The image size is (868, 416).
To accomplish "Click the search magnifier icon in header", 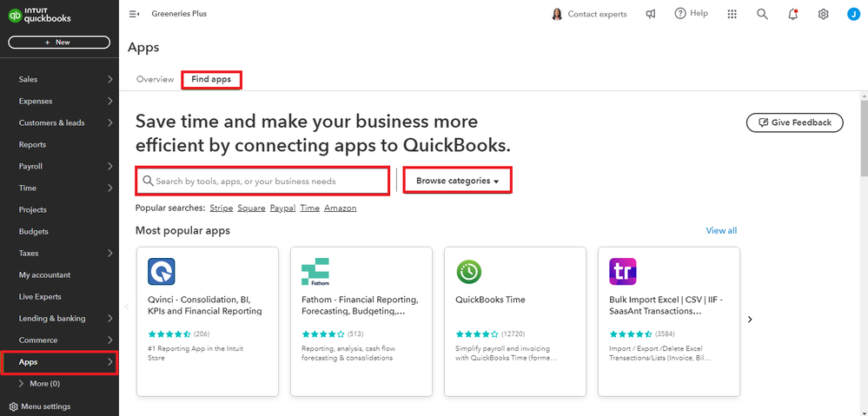I will pos(762,14).
